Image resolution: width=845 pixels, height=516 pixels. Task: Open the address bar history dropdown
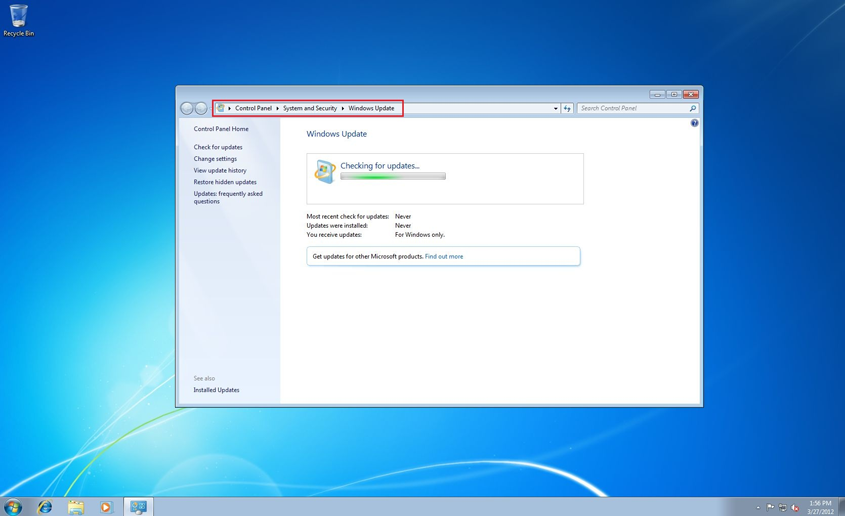555,108
